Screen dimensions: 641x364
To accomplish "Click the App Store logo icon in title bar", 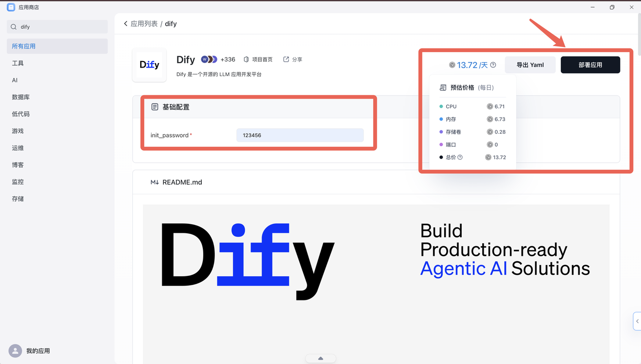I will 11,7.
